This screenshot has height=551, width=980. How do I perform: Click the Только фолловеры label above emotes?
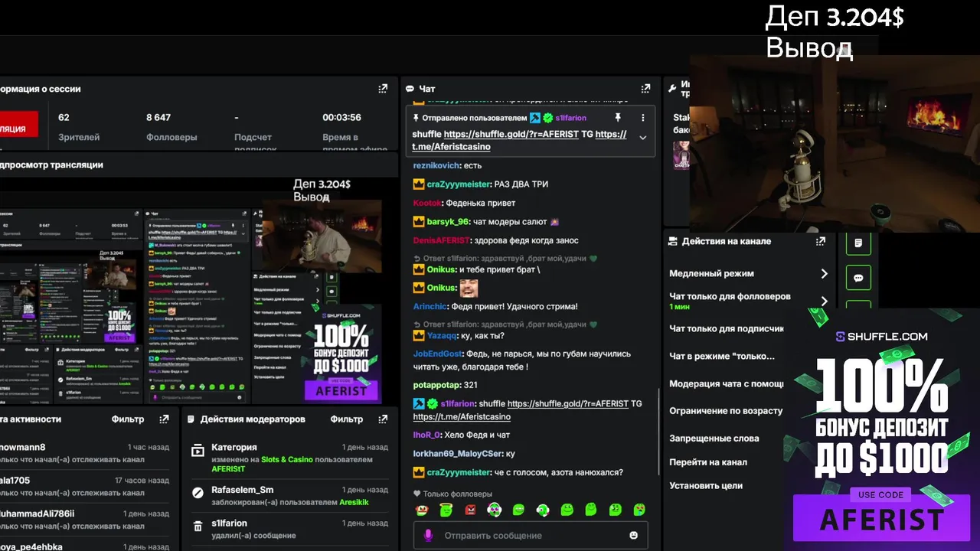point(452,494)
